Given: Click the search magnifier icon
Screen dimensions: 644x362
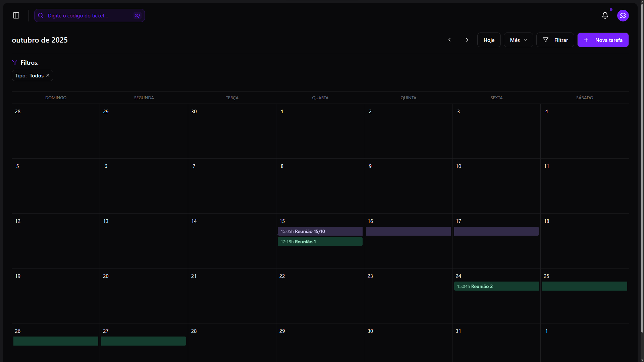Looking at the screenshot, I should pos(41,15).
